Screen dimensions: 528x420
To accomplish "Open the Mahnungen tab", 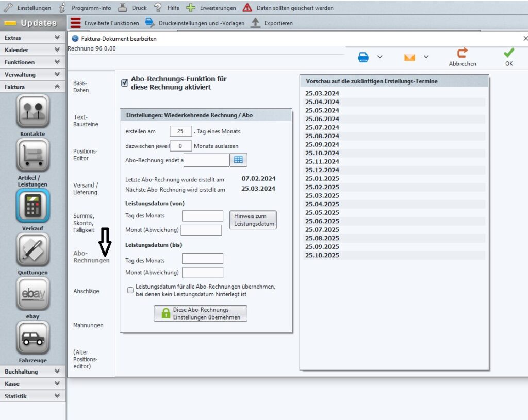I will [88, 325].
